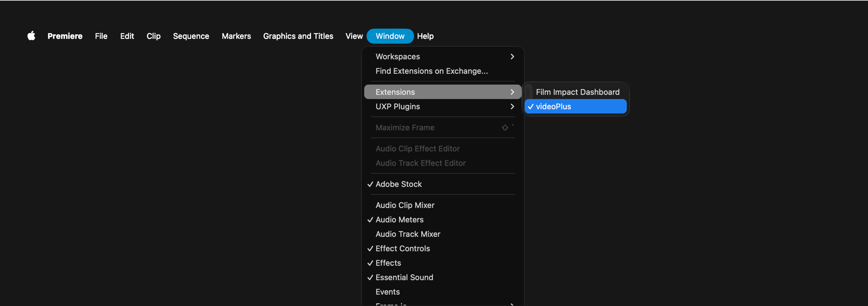Hide the Effect Controls panel
Viewport: 868px width, 306px height.
(x=443, y=249)
